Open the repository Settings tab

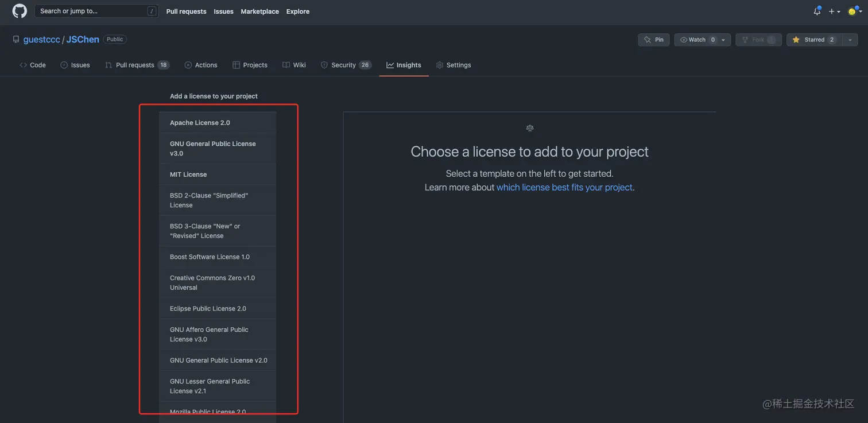[454, 65]
